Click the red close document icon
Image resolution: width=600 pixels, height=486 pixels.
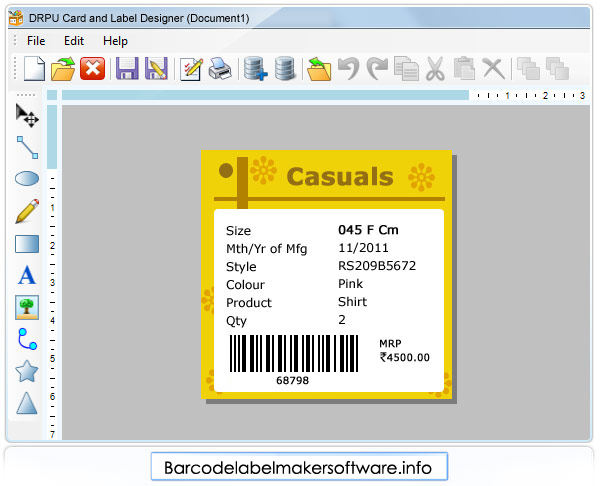[x=92, y=69]
